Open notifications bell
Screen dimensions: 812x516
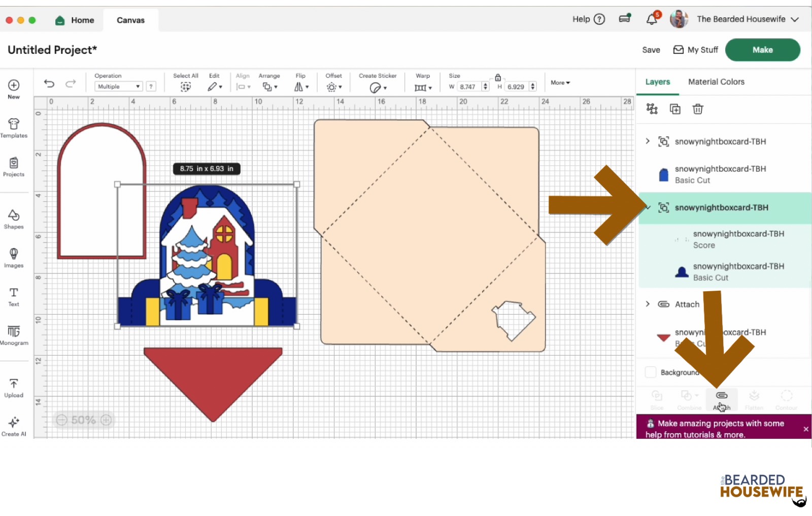click(652, 19)
